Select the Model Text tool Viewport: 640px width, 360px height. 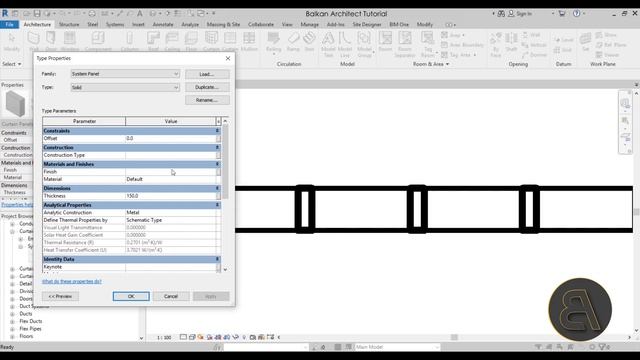coord(328,44)
